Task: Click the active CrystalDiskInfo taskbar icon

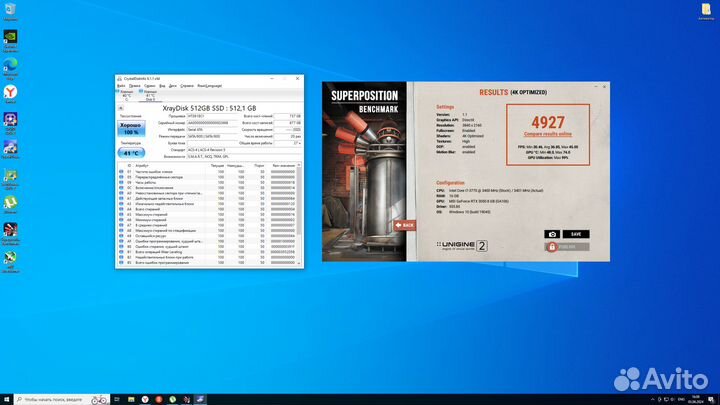Action: coord(200,399)
